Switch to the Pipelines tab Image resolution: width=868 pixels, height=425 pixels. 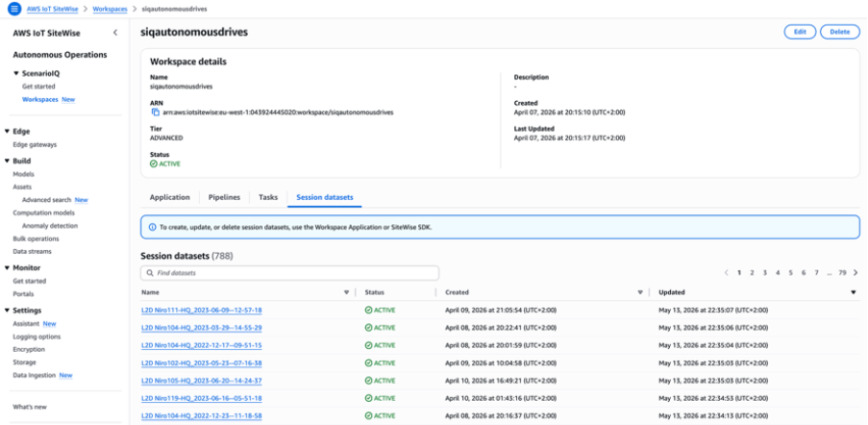pyautogui.click(x=224, y=197)
